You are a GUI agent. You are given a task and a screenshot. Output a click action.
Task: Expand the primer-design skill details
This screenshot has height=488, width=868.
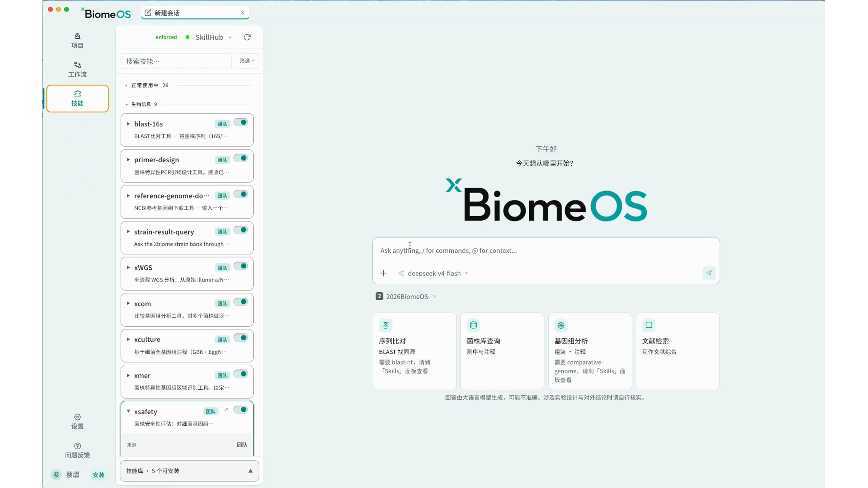128,160
